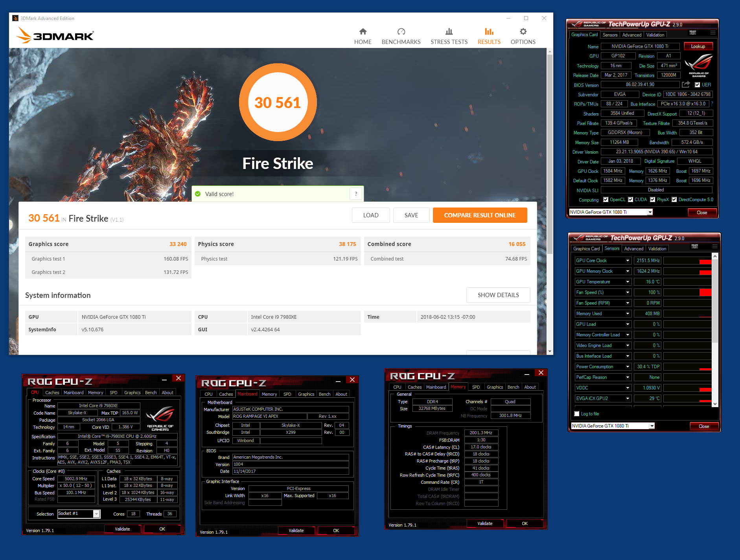This screenshot has height=560, width=740.
Task: Click Validate in CPU-Z Memory window
Action: 485,523
